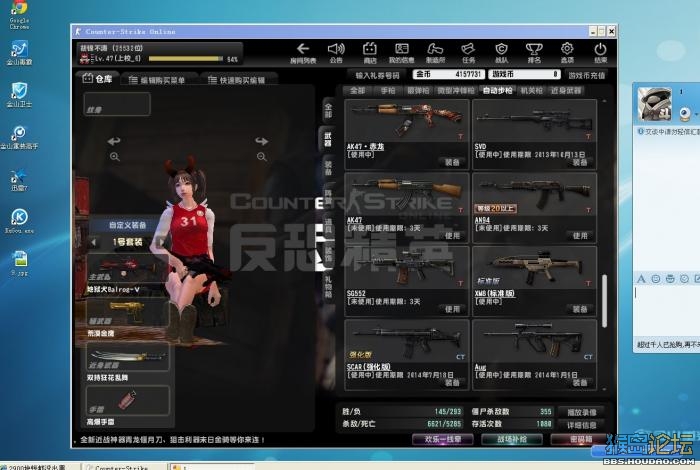Click the 播放录像 replay button
The image size is (700, 470).
[582, 412]
